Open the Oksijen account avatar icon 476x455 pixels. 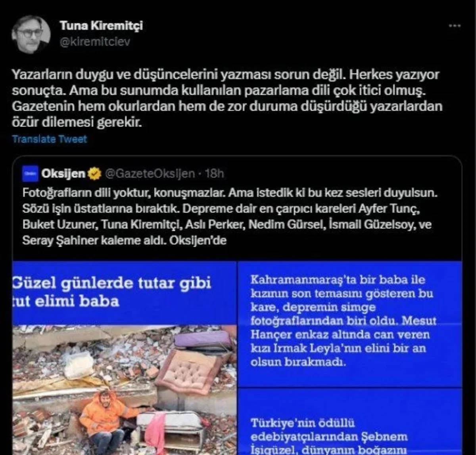point(30,173)
